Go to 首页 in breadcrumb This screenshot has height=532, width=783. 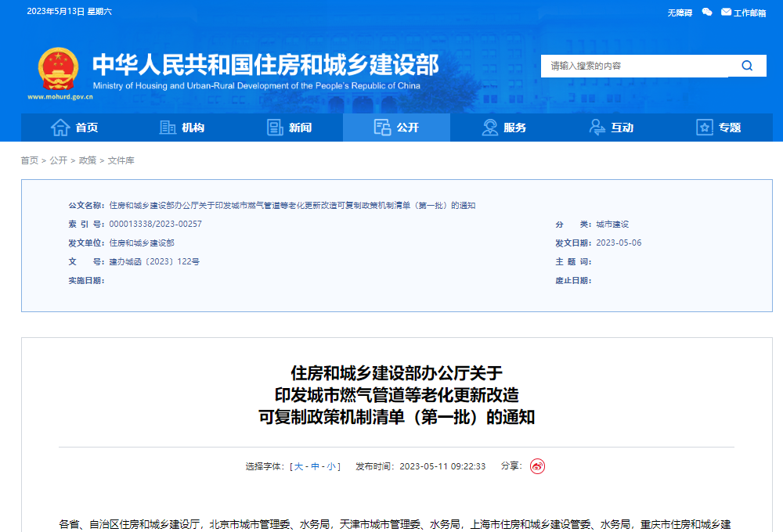(29, 160)
